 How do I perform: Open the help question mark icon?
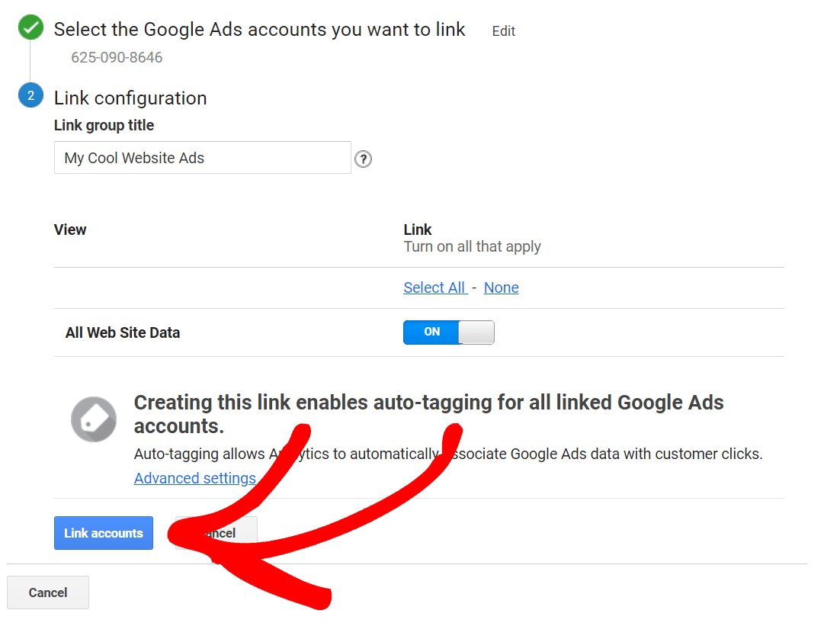364,159
